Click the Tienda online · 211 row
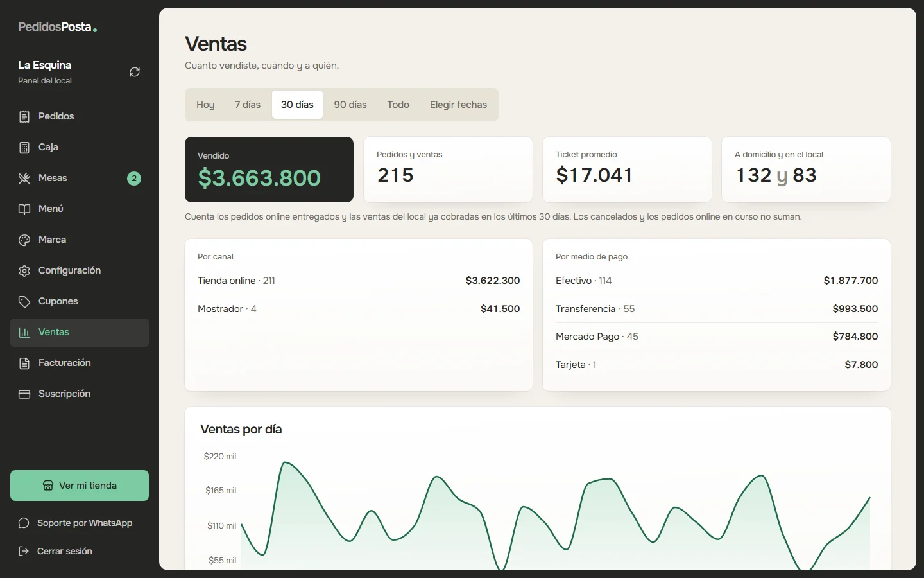 (x=359, y=281)
